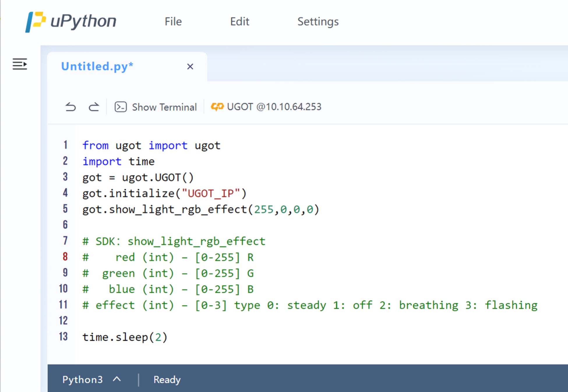The width and height of the screenshot is (568, 392).
Task: Click UGOT @10.10.64.253 connection label
Action: [274, 107]
